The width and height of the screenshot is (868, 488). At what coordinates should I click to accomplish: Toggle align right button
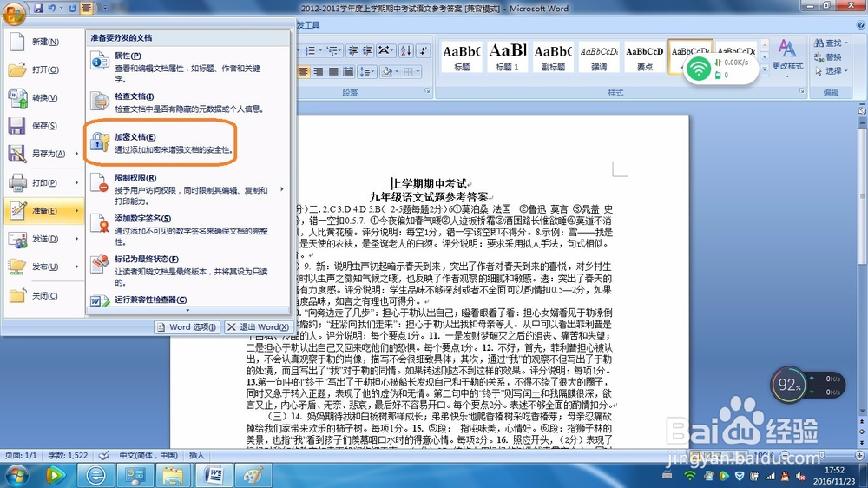(x=319, y=71)
